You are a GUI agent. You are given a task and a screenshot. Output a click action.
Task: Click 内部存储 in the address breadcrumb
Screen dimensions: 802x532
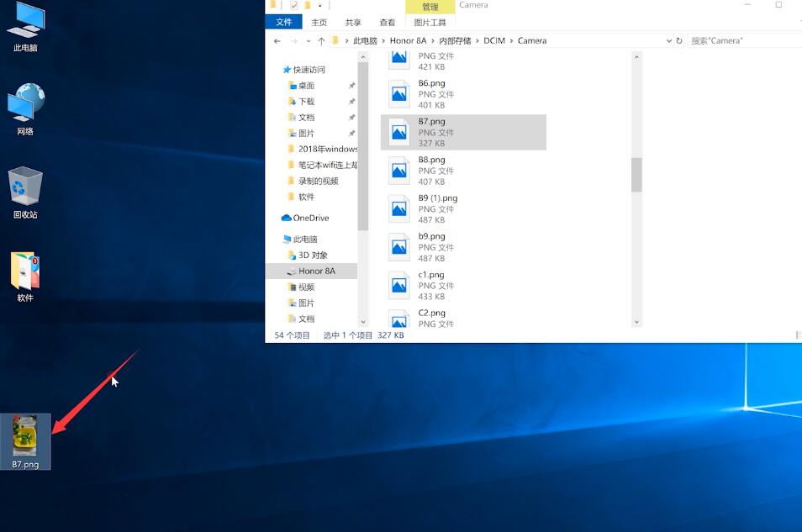point(455,41)
